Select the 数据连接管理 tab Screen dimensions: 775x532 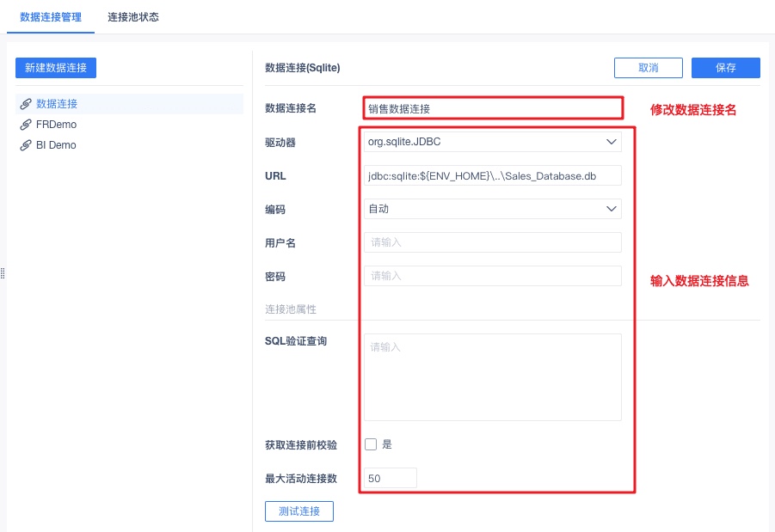(51, 17)
